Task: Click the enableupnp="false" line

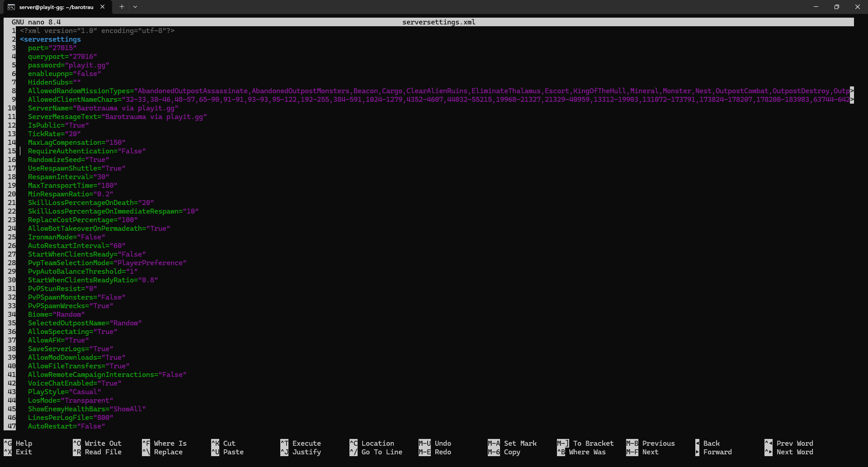Action: point(65,74)
